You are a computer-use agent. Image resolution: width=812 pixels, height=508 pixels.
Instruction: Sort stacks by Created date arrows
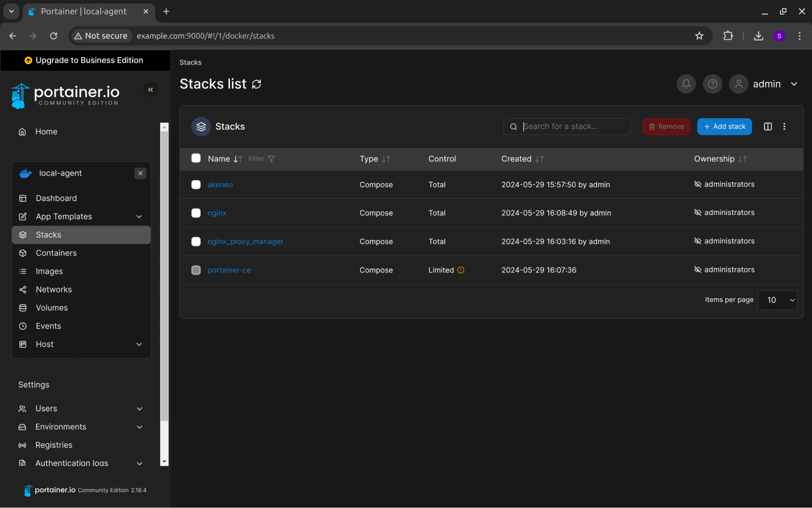539,159
